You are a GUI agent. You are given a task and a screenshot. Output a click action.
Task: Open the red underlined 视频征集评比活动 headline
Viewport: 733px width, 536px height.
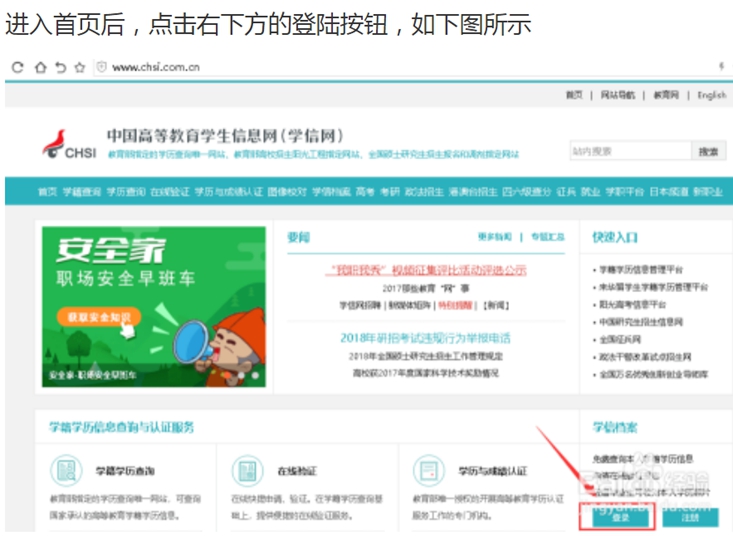point(426,270)
